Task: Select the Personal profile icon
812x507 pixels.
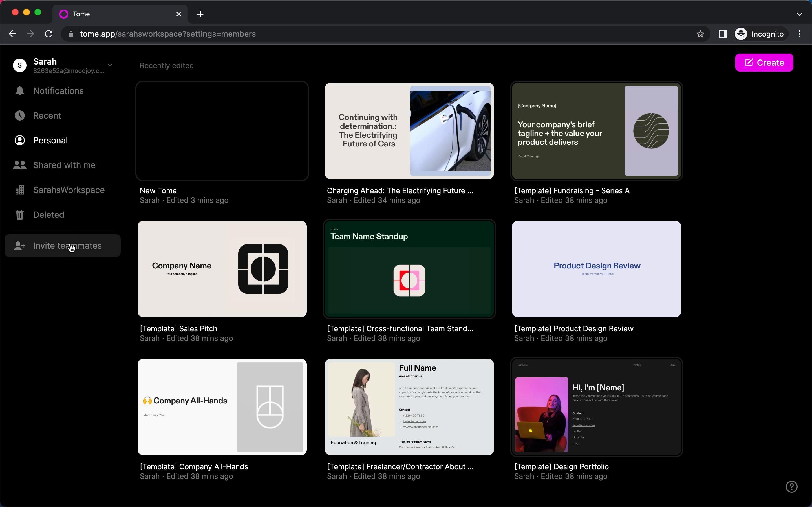Action: click(19, 141)
